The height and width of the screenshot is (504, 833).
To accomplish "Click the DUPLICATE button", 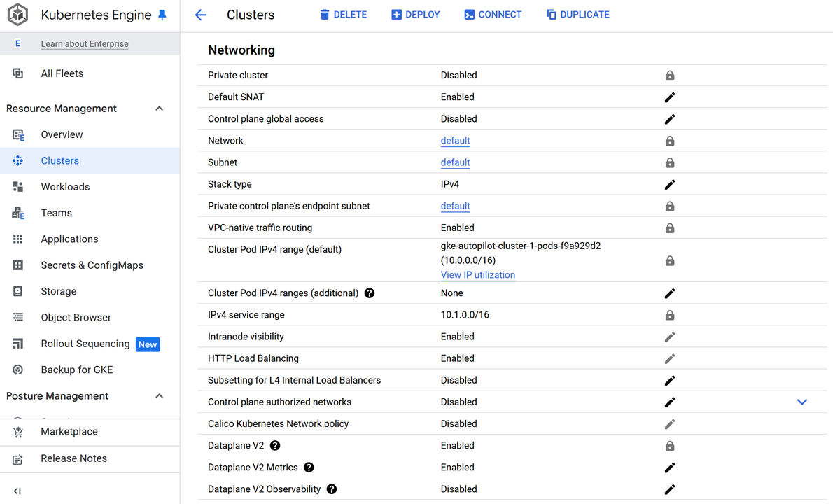I will [578, 15].
